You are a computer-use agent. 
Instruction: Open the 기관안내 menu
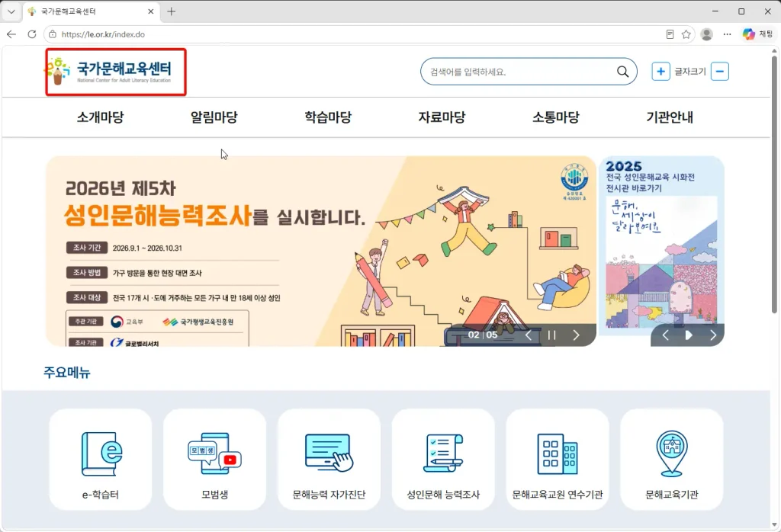(670, 117)
